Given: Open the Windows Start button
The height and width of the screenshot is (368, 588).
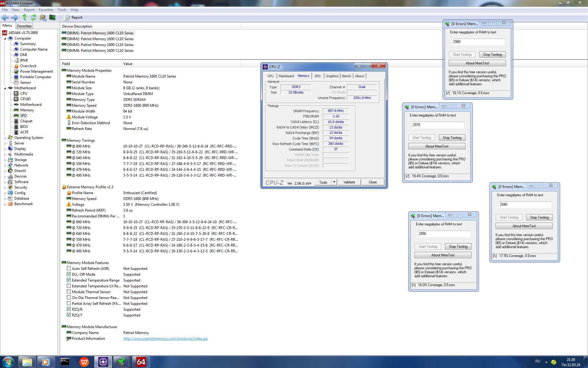Looking at the screenshot, I should tap(8, 362).
